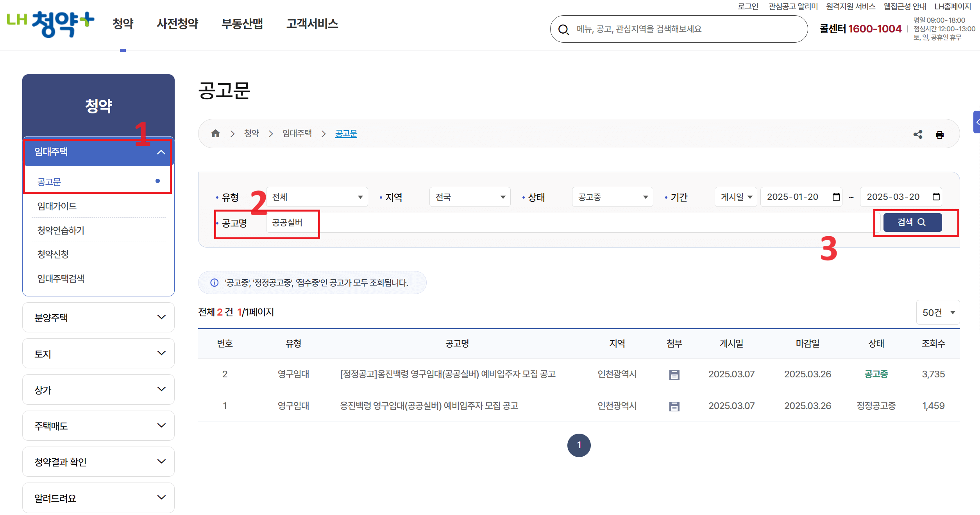Viewport: 980px width, 515px height.
Task: Collapse the 임대주택 sidebar section
Action: [x=161, y=152]
